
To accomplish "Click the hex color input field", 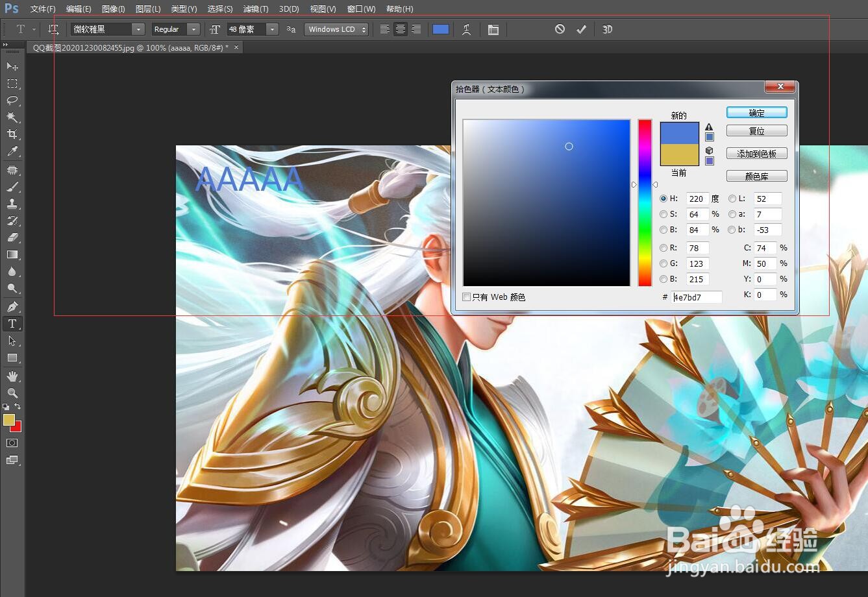I will click(x=697, y=297).
